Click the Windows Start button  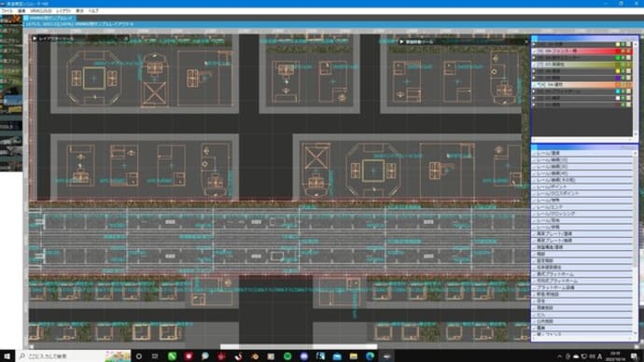7,356
